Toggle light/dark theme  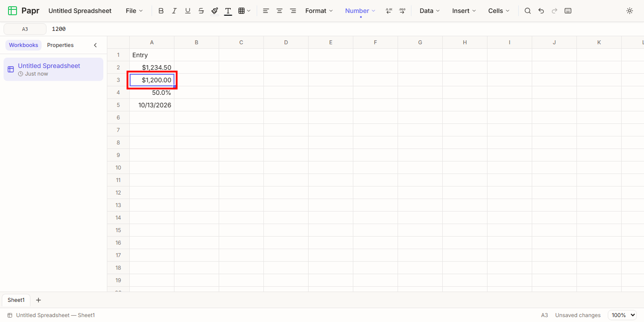[630, 11]
